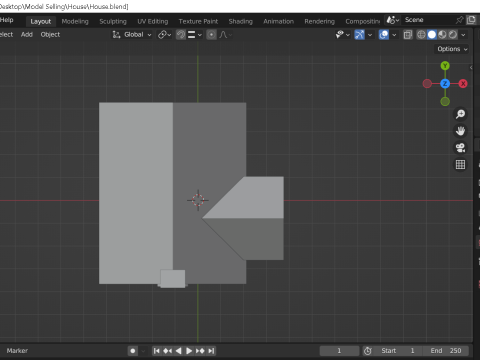Select wireframe viewport shading
Viewport: 480px width, 360px height.
(x=421, y=35)
